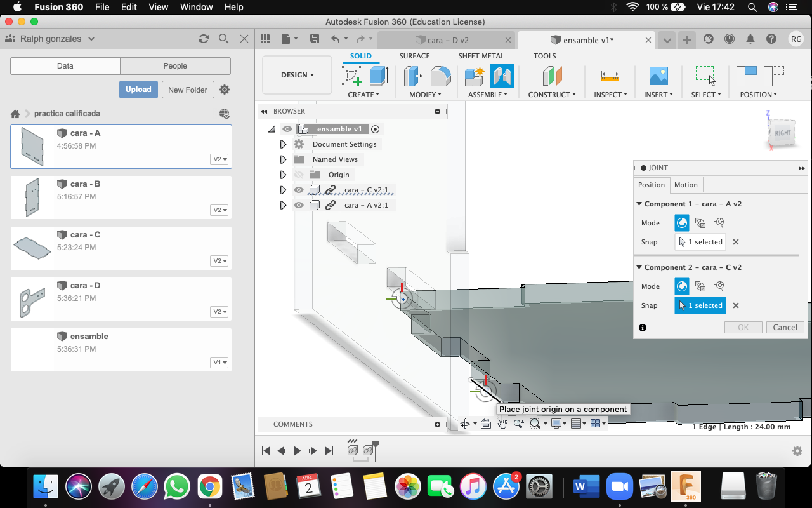Expand the Document Settings node

283,144
